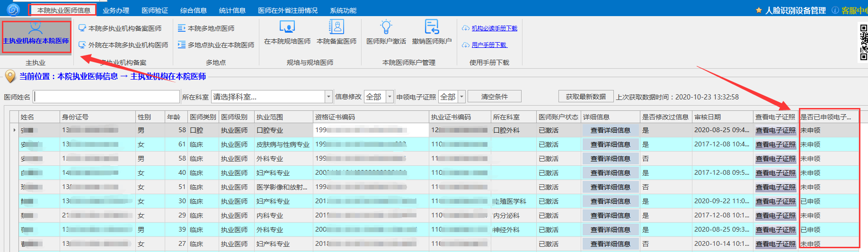
Task: Expand the 所在科室 department dropdown
Action: (328, 97)
